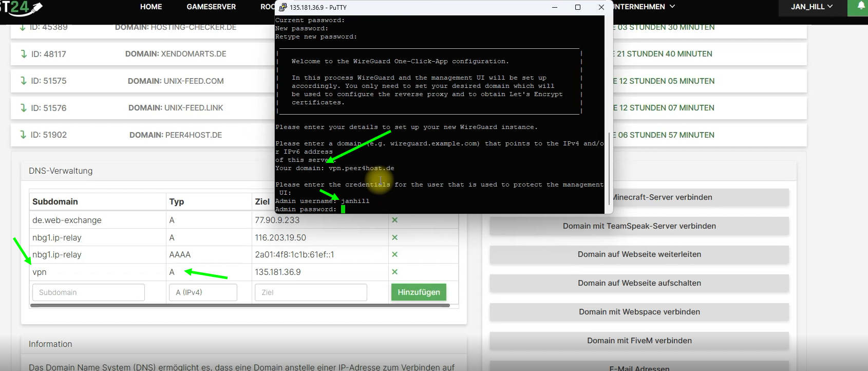Screen dimensions: 868x371
Task: Click the notification bell icon
Action: (x=861, y=7)
